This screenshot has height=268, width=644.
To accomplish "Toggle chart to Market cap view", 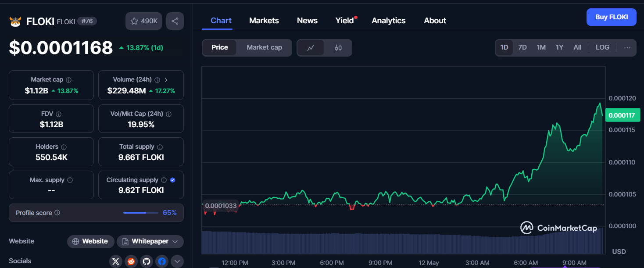I will tap(264, 47).
